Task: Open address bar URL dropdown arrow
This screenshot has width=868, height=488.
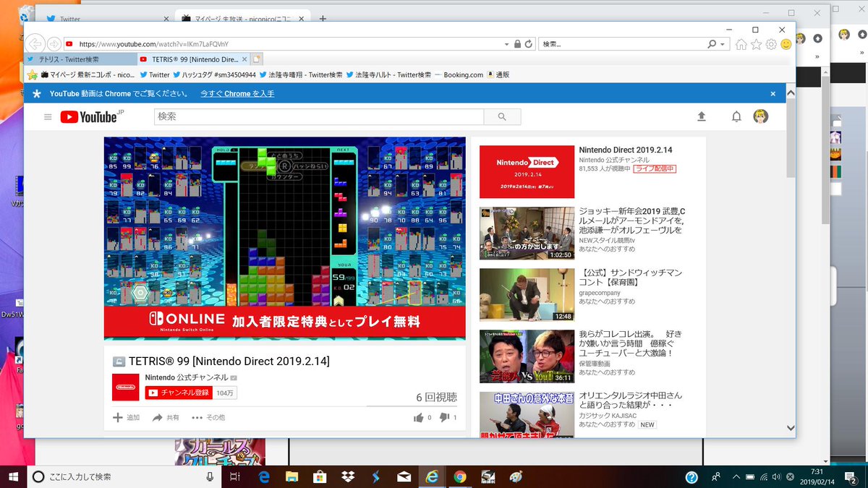Action: pyautogui.click(x=506, y=44)
